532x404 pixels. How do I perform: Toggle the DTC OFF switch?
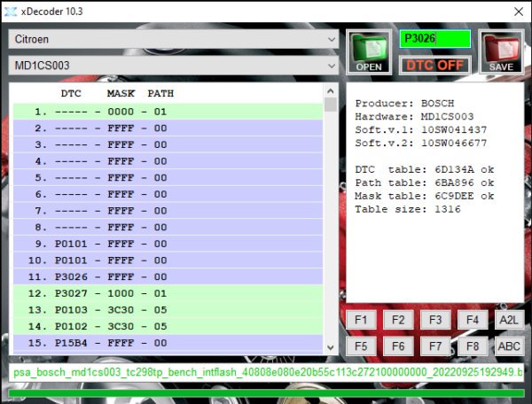point(434,65)
